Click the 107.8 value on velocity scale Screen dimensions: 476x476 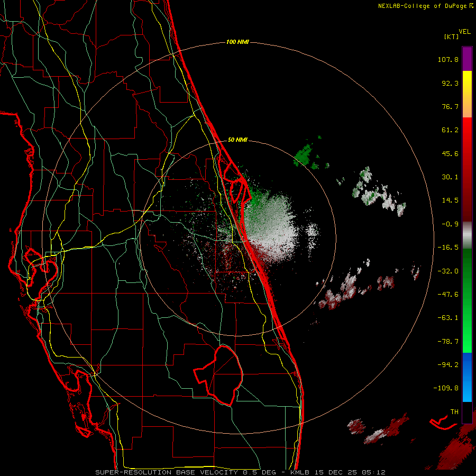(448, 59)
